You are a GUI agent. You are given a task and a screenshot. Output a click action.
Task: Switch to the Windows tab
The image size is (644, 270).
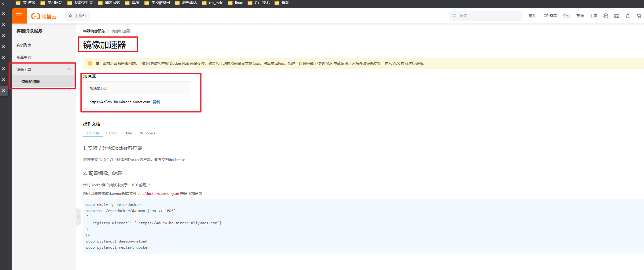(148, 133)
